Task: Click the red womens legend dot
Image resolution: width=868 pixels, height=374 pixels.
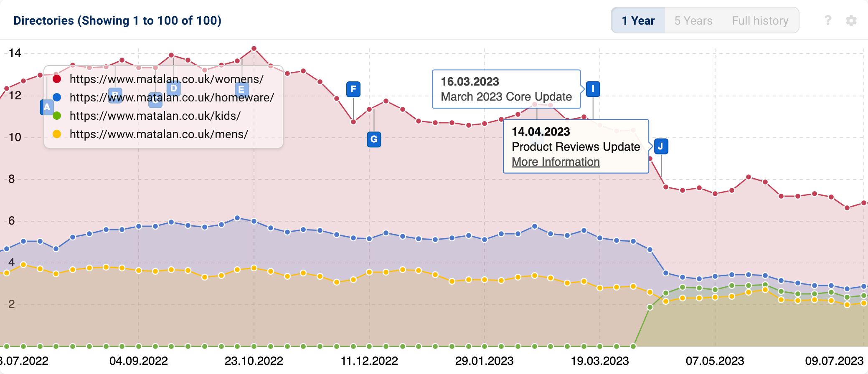Action: coord(57,79)
